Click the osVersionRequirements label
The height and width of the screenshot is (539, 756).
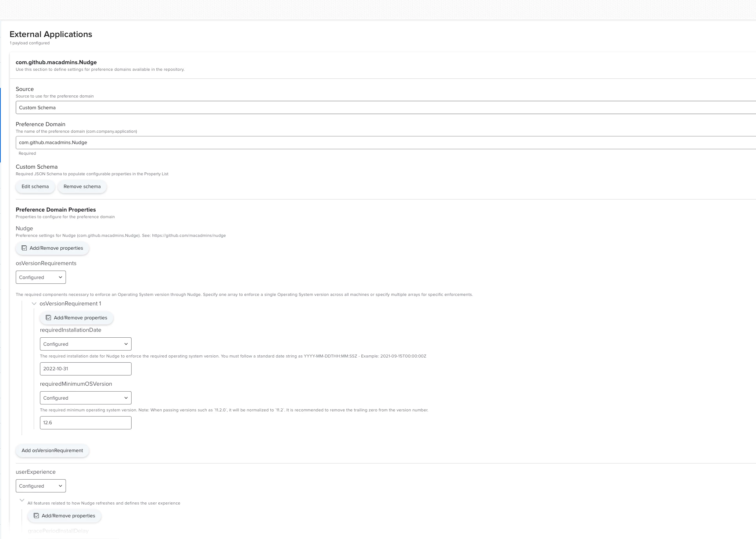pos(46,263)
